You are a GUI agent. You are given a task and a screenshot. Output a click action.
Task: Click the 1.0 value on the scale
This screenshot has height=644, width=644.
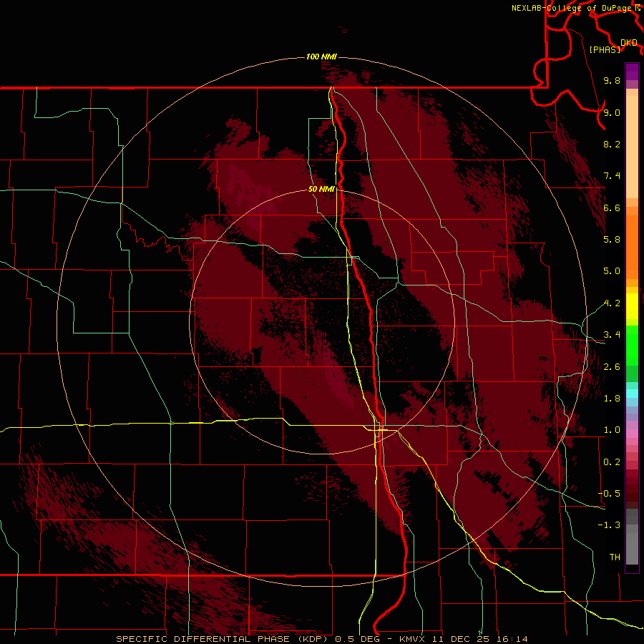(612, 430)
